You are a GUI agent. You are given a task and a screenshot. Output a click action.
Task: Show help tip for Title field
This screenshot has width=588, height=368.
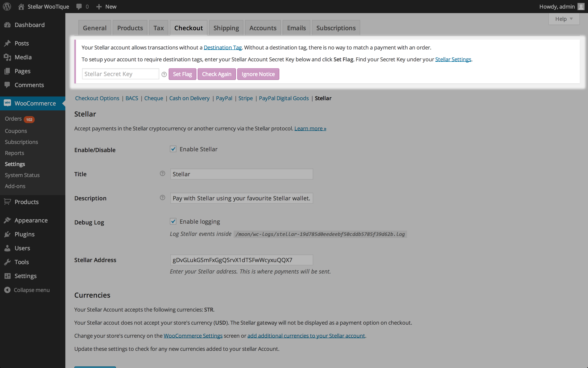click(163, 173)
